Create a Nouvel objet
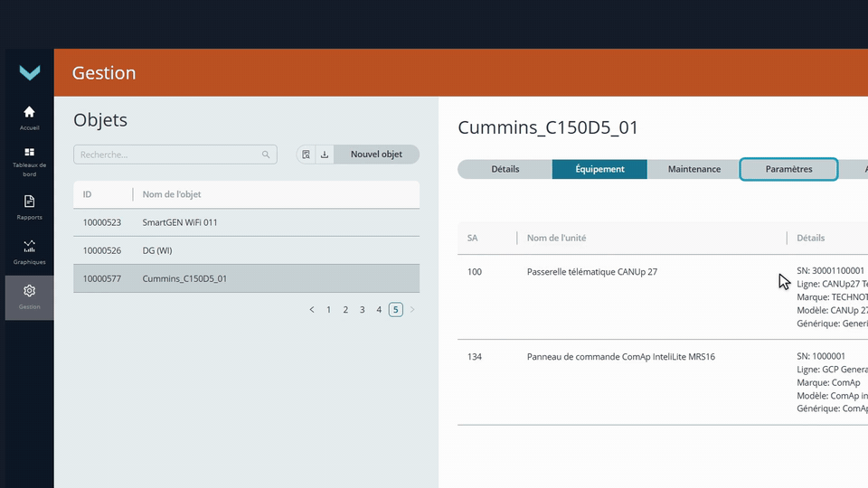This screenshot has height=488, width=868. [376, 155]
